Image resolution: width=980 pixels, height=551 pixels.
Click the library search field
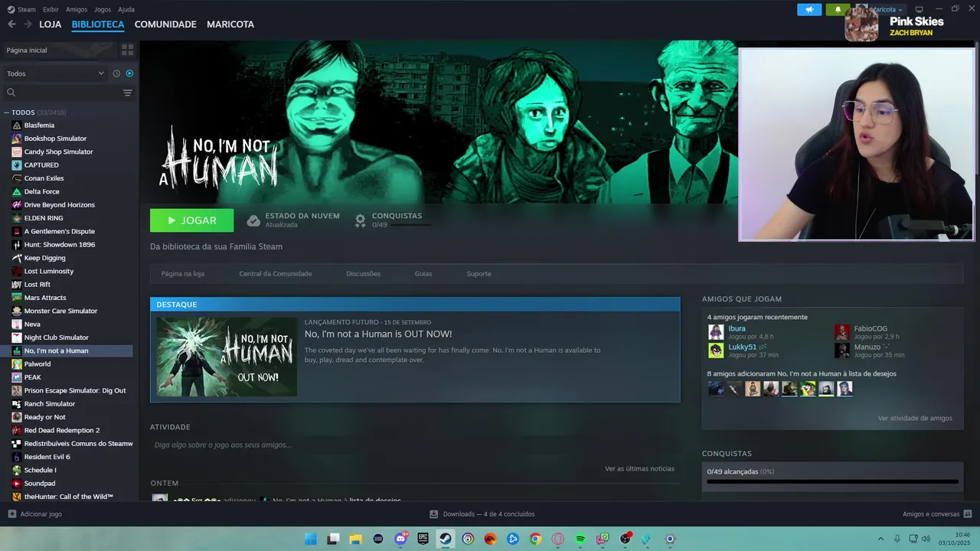pos(67,93)
